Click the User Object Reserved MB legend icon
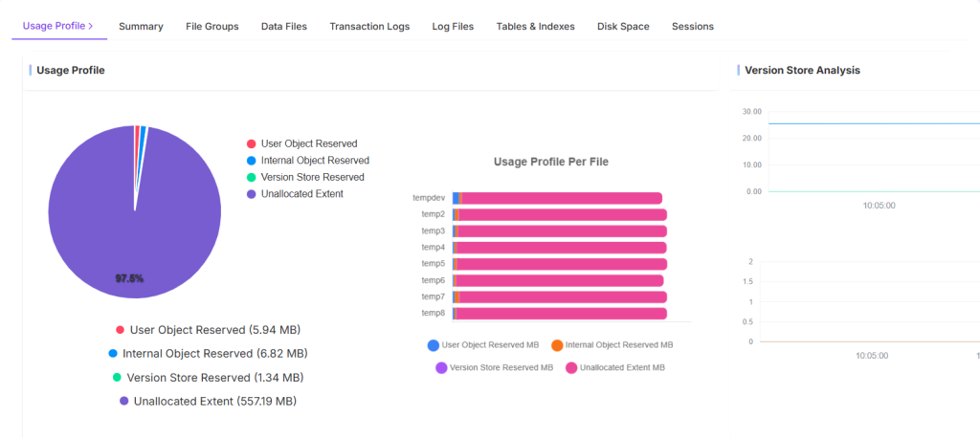Viewport: 980px width, 438px height. point(434,344)
